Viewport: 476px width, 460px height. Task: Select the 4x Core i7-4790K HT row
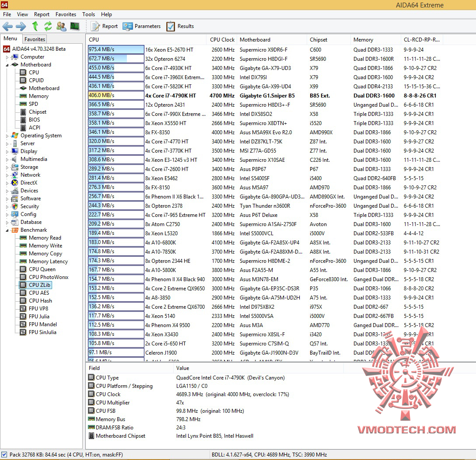(264, 96)
